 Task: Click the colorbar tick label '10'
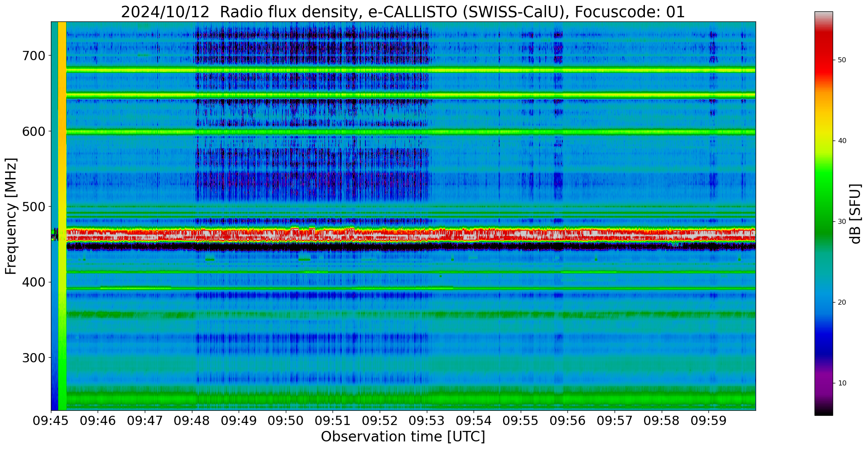(842, 383)
